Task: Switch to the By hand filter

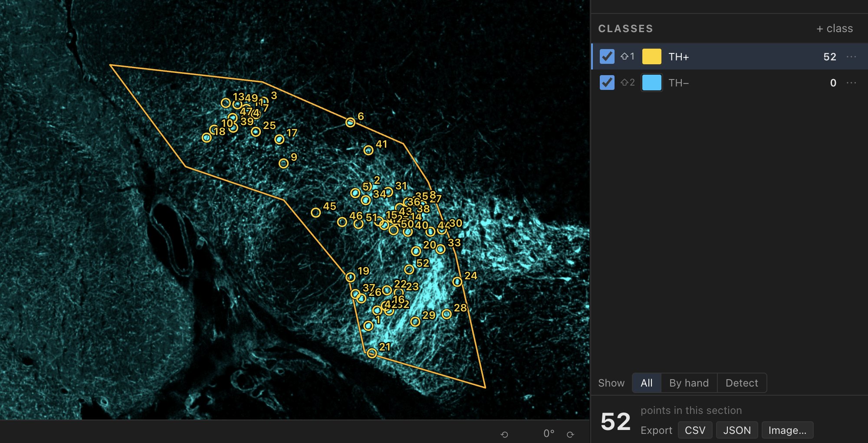Action: pos(689,383)
